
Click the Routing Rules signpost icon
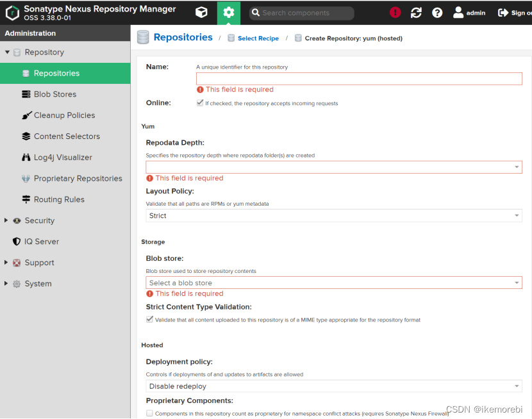click(26, 199)
